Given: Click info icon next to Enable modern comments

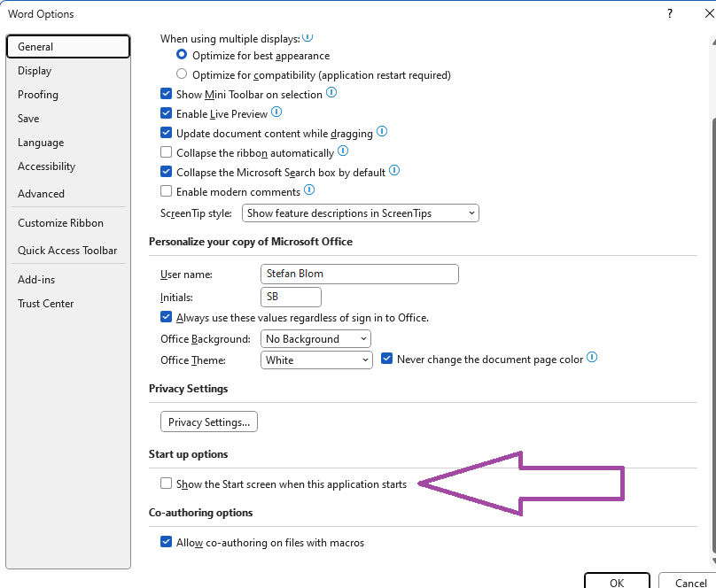Looking at the screenshot, I should coord(309,190).
